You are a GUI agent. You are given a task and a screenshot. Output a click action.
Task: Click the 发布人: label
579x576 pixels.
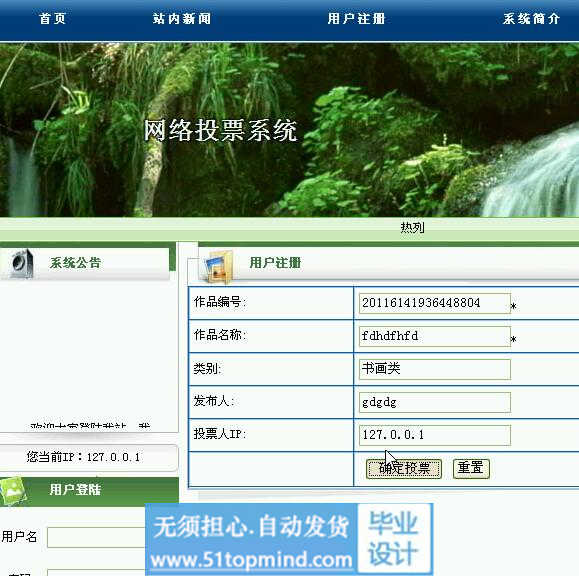click(214, 401)
